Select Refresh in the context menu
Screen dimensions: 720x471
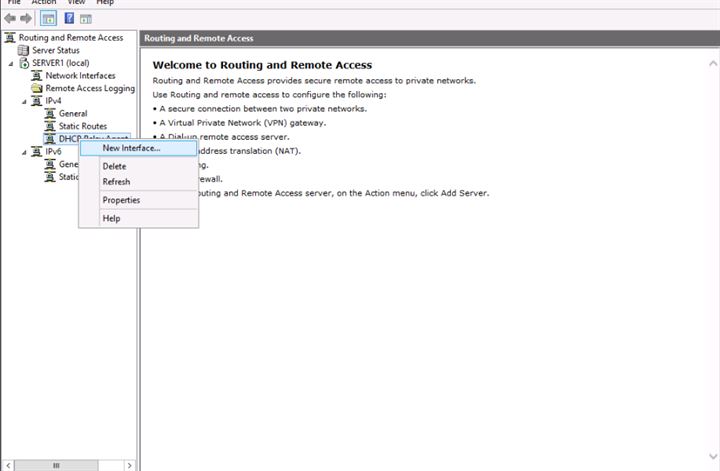116,182
